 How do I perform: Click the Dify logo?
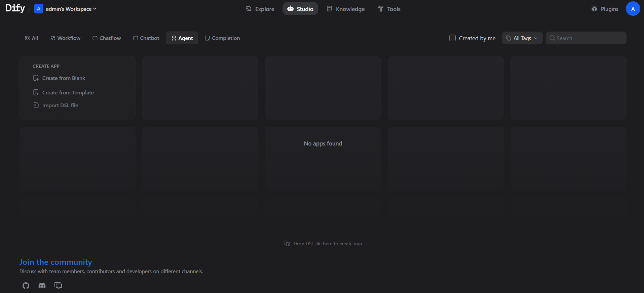(15, 8)
